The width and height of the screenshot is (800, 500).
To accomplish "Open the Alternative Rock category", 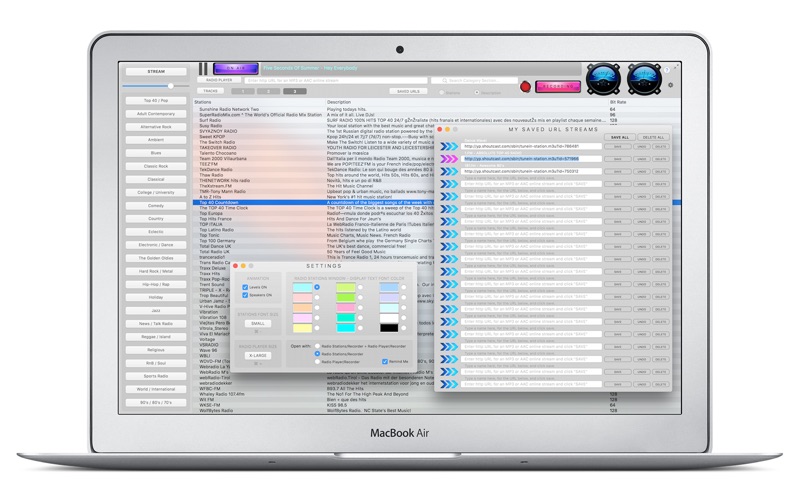I will point(156,127).
